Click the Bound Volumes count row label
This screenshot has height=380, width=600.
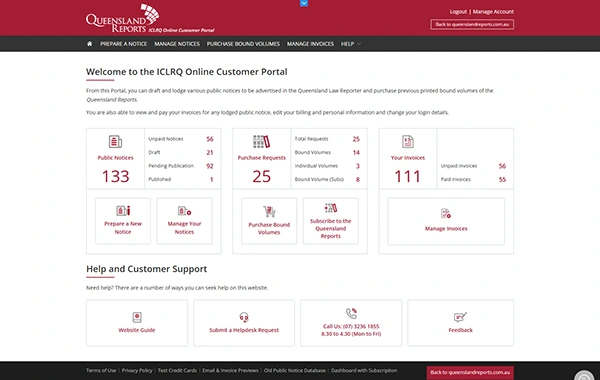pos(313,152)
